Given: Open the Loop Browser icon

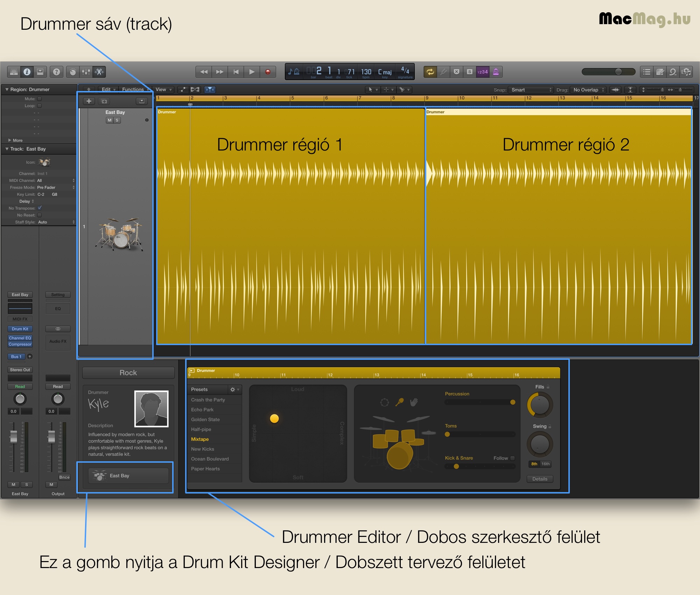Looking at the screenshot, I should [x=673, y=72].
